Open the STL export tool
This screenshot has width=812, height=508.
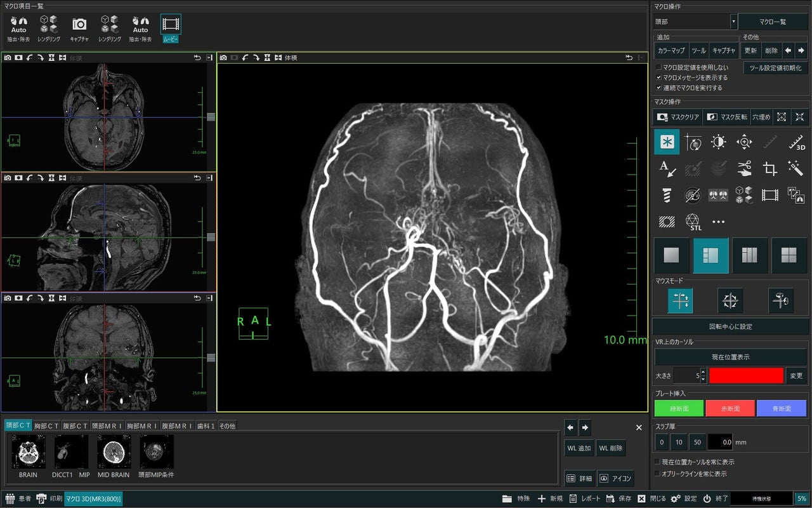(x=693, y=222)
